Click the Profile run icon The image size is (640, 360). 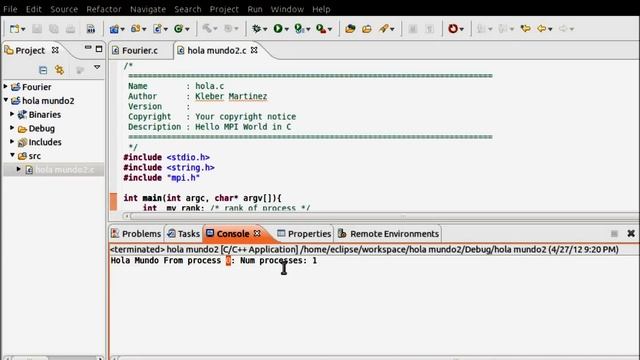pyautogui.click(x=299, y=29)
